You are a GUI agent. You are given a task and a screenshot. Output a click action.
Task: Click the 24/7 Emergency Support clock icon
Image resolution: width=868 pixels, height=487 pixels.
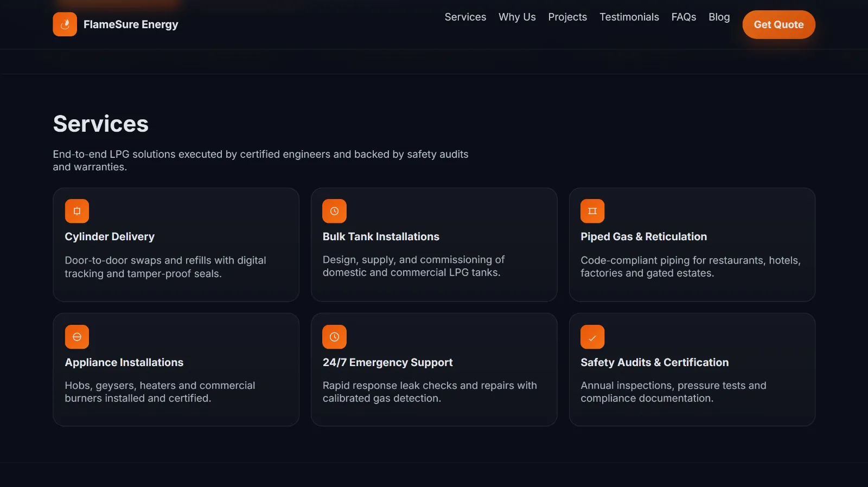click(x=334, y=337)
